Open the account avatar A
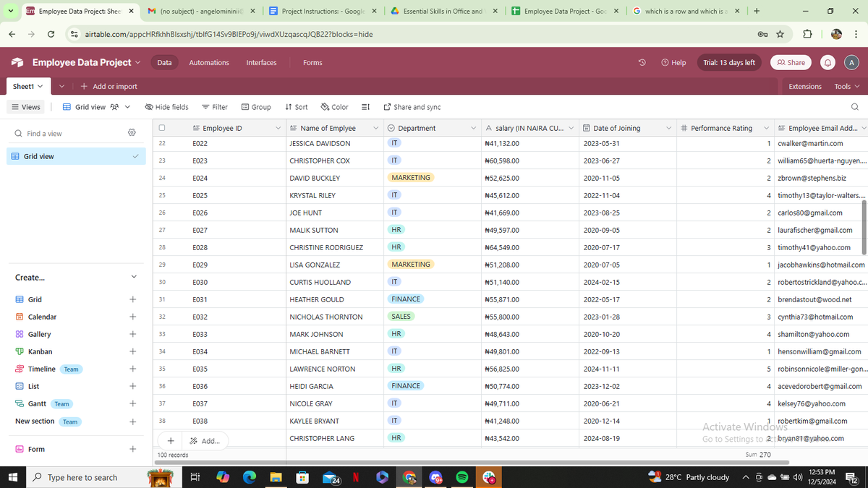 click(x=851, y=63)
